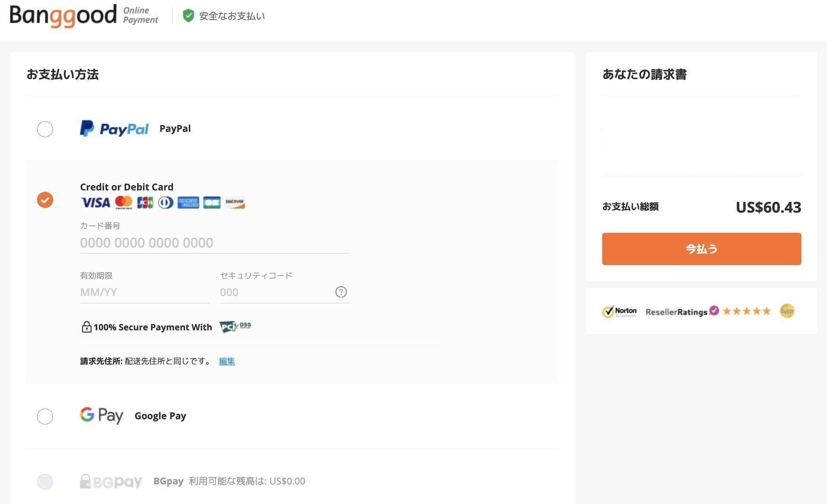Click the PCI DSS badge
827x504 pixels.
(x=236, y=327)
